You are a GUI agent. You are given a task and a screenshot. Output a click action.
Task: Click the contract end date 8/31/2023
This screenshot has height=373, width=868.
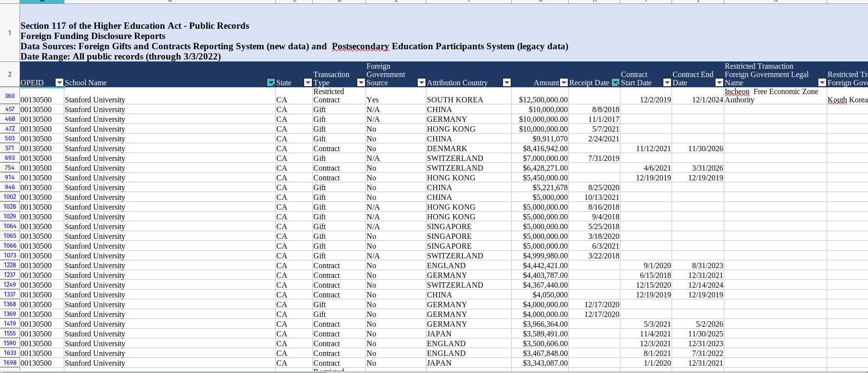[698, 266]
